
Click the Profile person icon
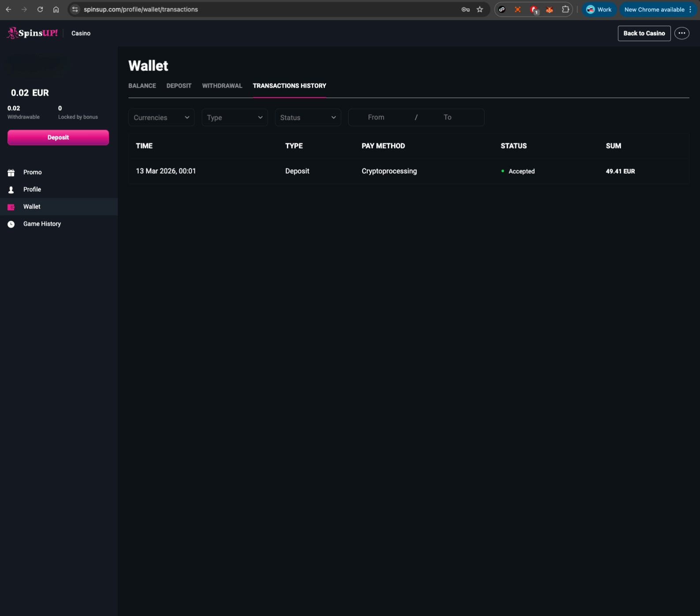click(11, 189)
